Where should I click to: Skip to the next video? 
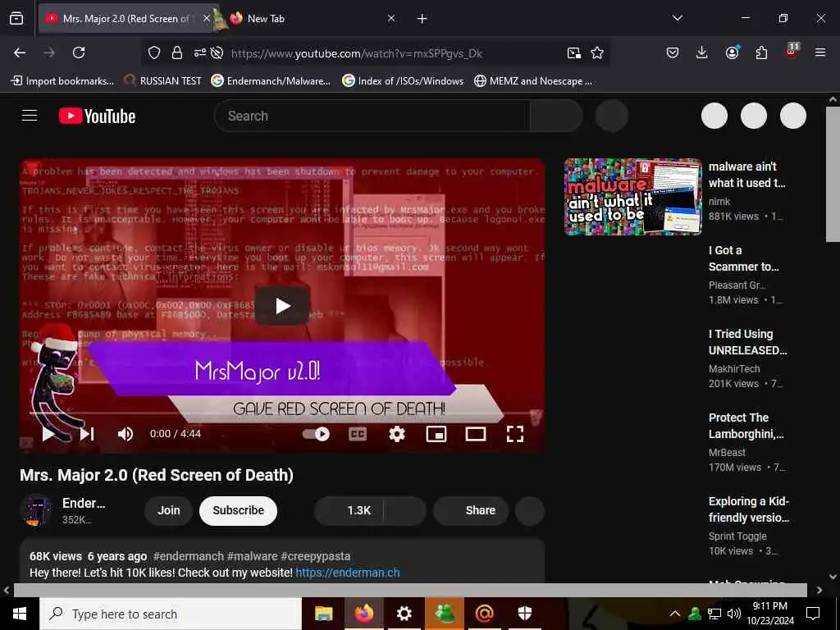[x=87, y=434]
